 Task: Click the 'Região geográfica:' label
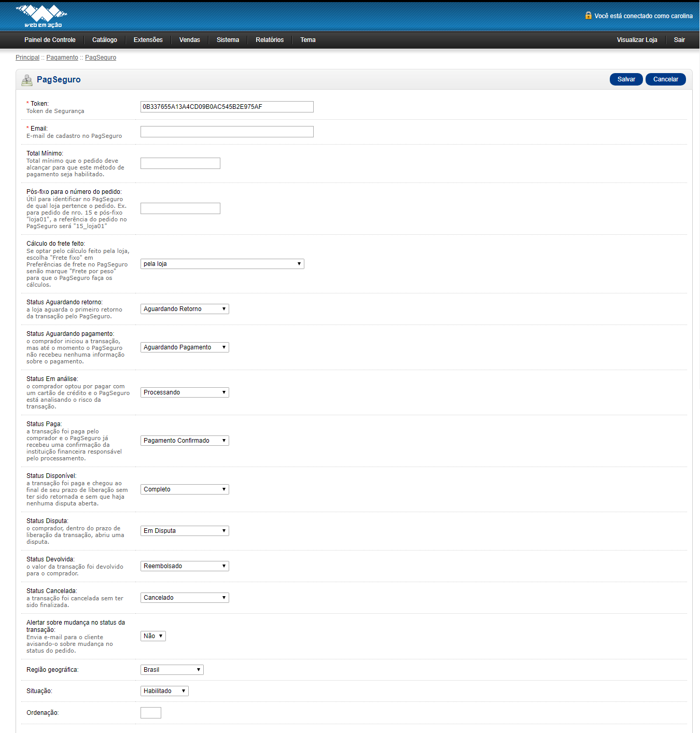[52, 670]
